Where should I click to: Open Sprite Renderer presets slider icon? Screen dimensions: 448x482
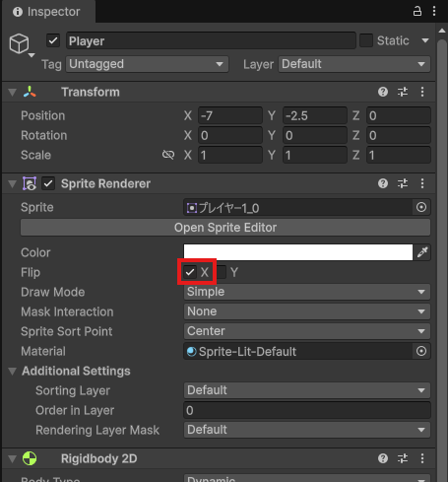[403, 183]
